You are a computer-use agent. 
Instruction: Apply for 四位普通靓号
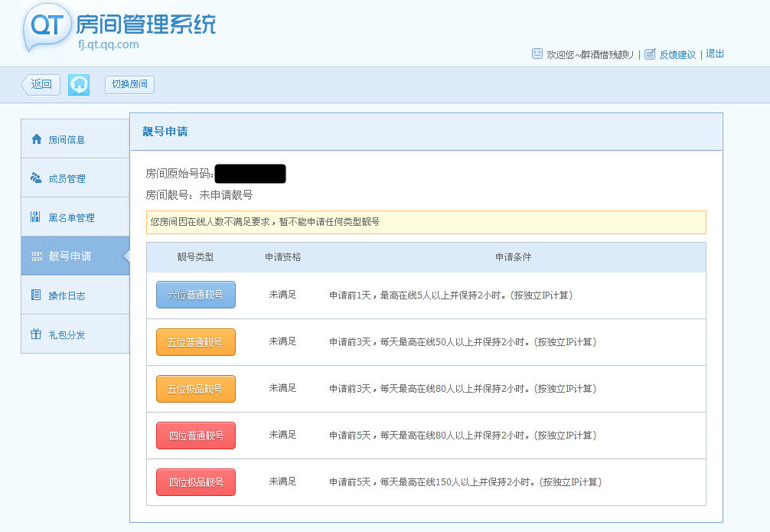(196, 436)
